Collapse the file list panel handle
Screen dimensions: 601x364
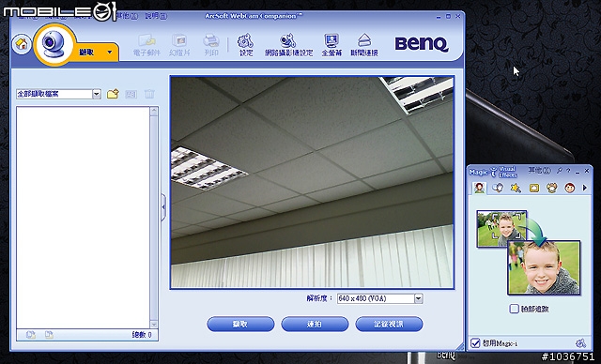pyautogui.click(x=163, y=207)
